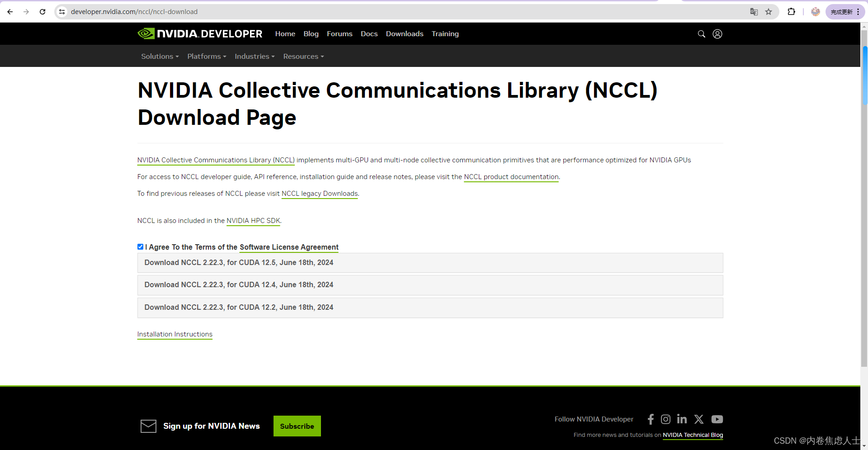Open NVIDIA Developer X icon
The width and height of the screenshot is (868, 450).
pyautogui.click(x=699, y=419)
